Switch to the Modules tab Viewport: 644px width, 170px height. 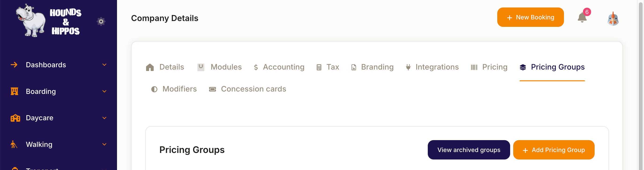click(220, 67)
